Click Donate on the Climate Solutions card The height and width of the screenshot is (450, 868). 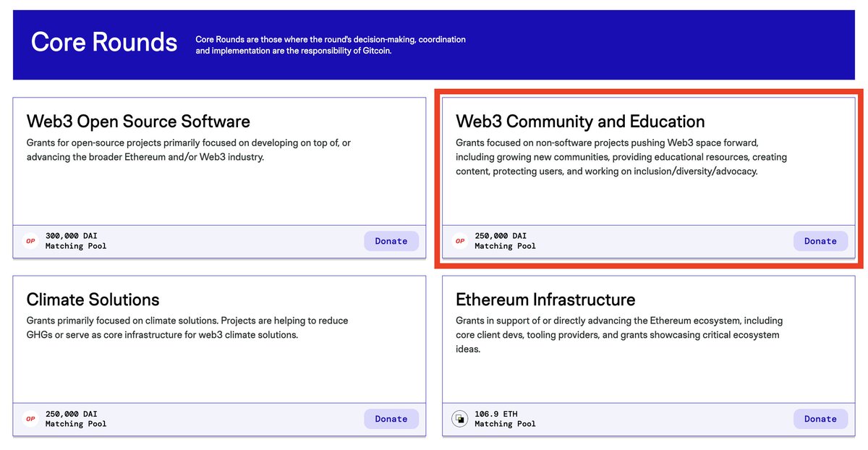[391, 419]
